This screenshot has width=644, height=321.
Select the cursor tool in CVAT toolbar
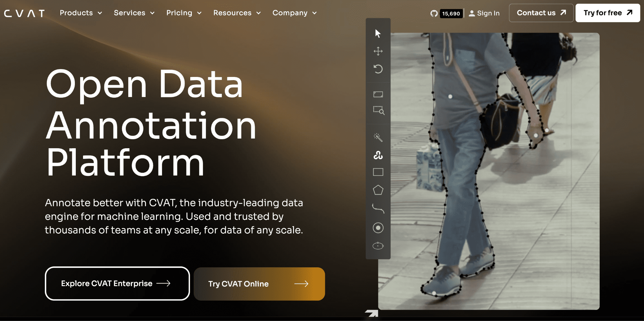(378, 33)
